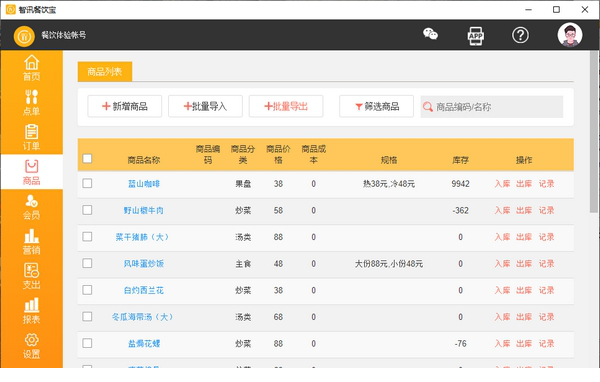Click 入库 for 野山椒牛肉
Viewport: 600px width, 382px height.
pyautogui.click(x=502, y=210)
